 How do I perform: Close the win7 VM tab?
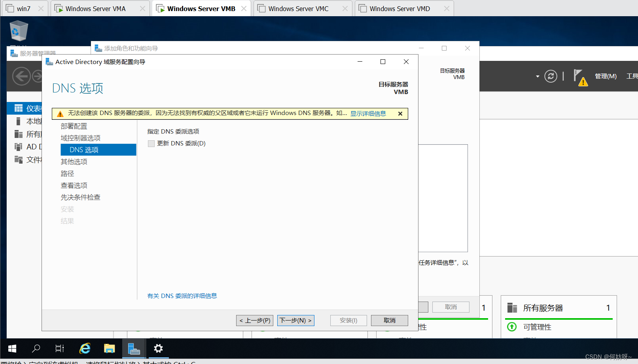41,9
